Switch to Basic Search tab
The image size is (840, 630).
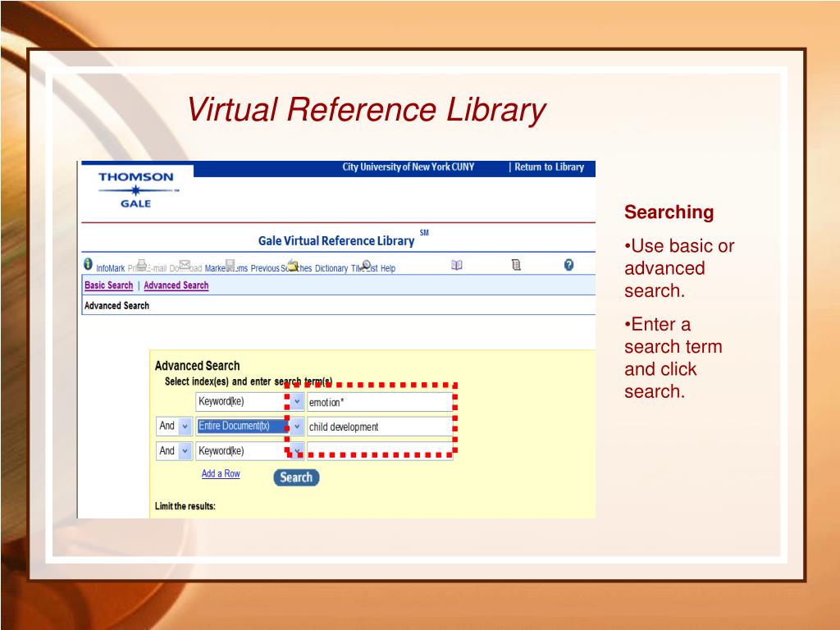tap(109, 285)
